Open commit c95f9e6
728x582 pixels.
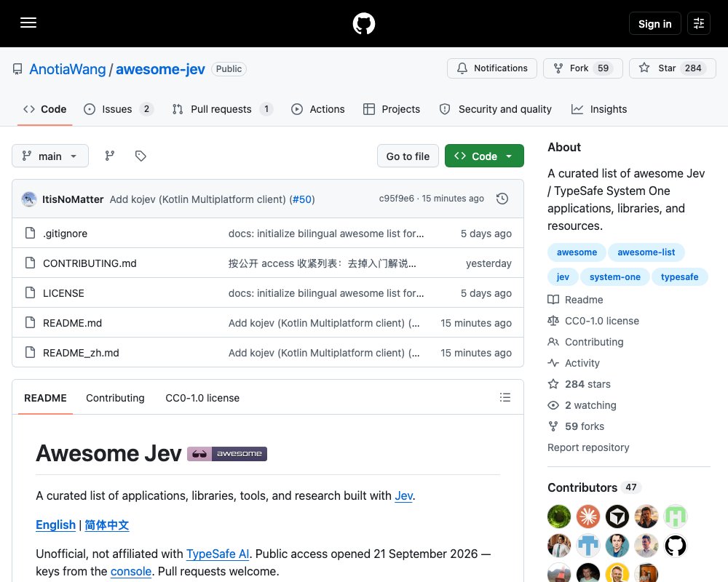pyautogui.click(x=396, y=199)
